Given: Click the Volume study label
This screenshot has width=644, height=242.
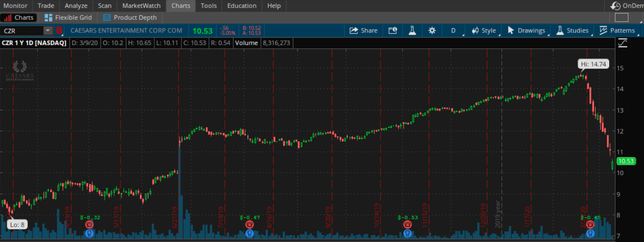Looking at the screenshot, I should point(246,43).
